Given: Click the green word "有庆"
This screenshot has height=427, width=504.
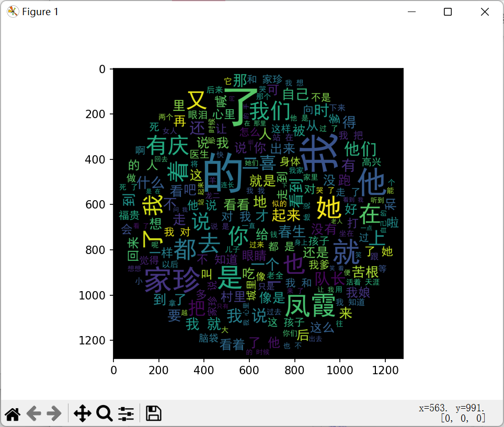Looking at the screenshot, I should coord(167,145).
